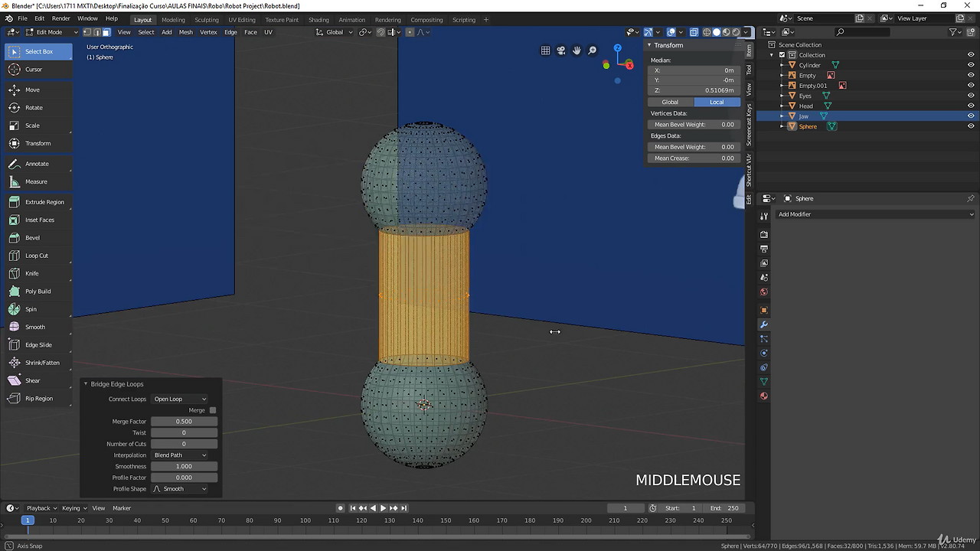
Task: Open the Interpolation Blend Path dropdown
Action: (x=180, y=455)
